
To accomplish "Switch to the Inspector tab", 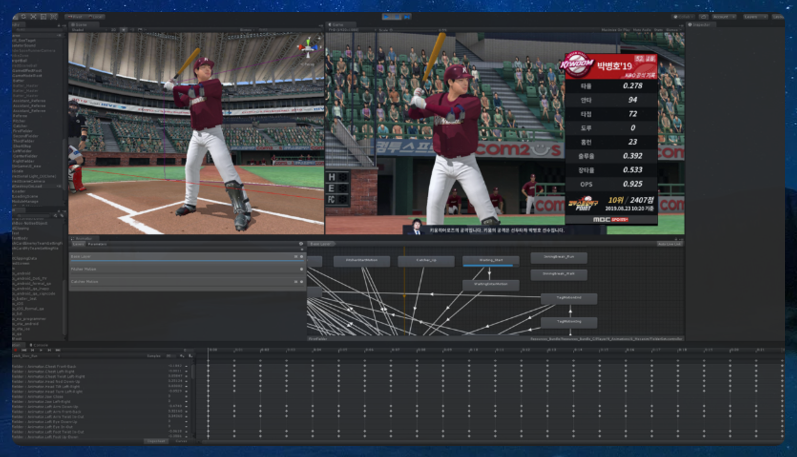I will [x=701, y=24].
